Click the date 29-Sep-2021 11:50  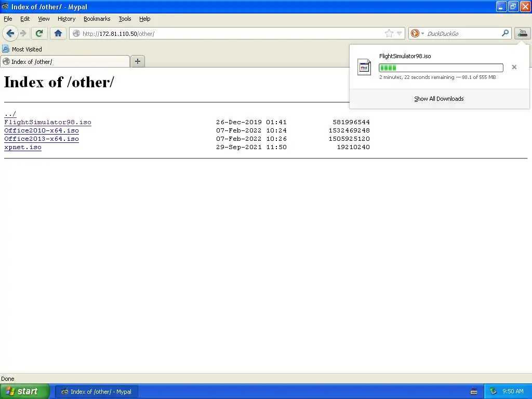[251, 147]
